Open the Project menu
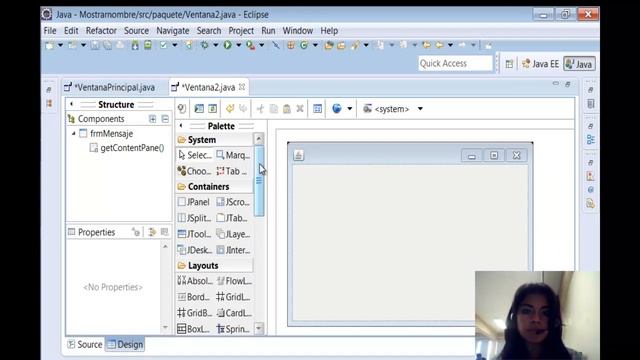 (x=241, y=31)
